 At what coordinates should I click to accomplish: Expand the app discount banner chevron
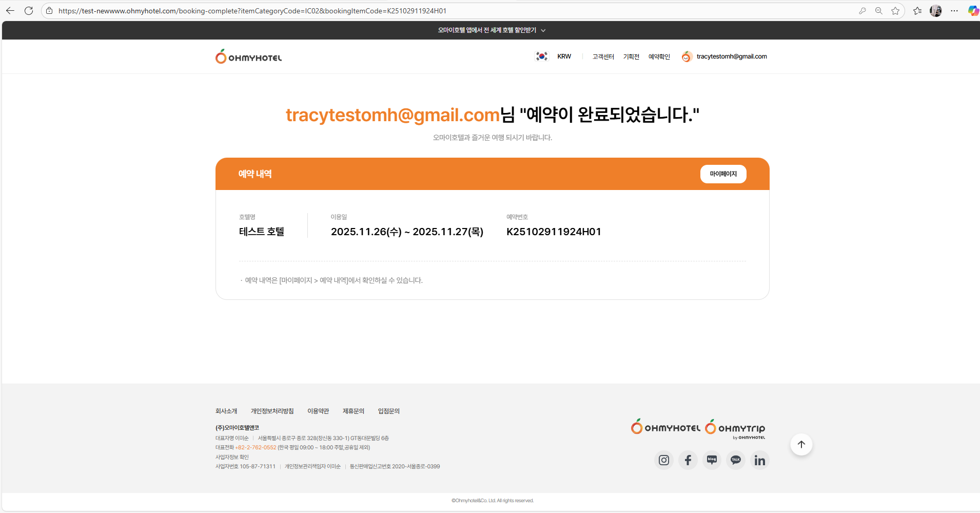coord(543,30)
